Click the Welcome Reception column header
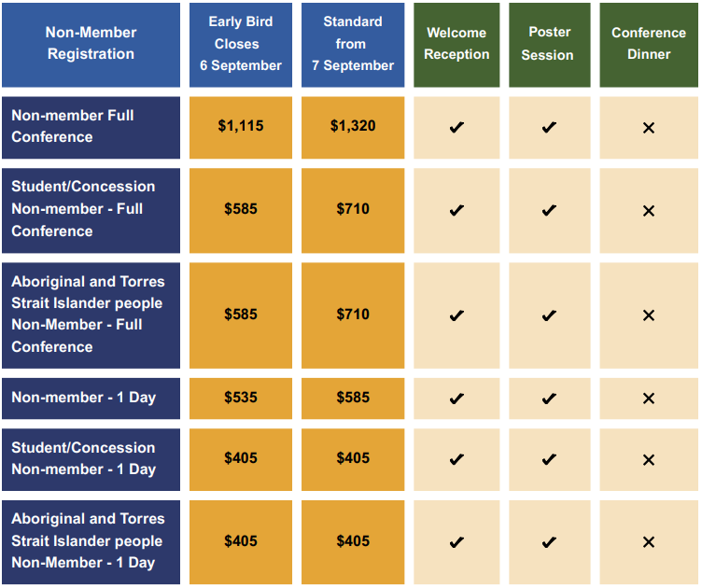This screenshot has height=588, width=702. pyautogui.click(x=456, y=45)
